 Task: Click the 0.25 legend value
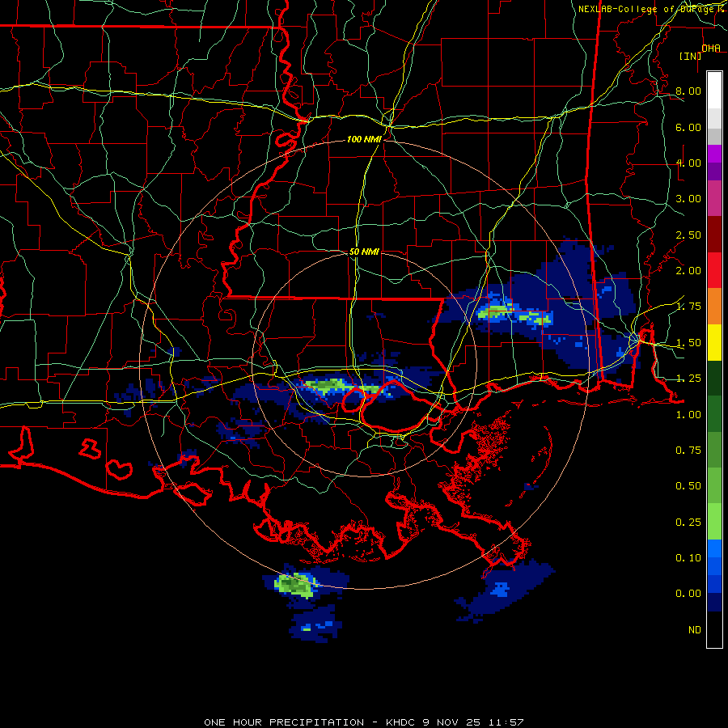click(688, 523)
